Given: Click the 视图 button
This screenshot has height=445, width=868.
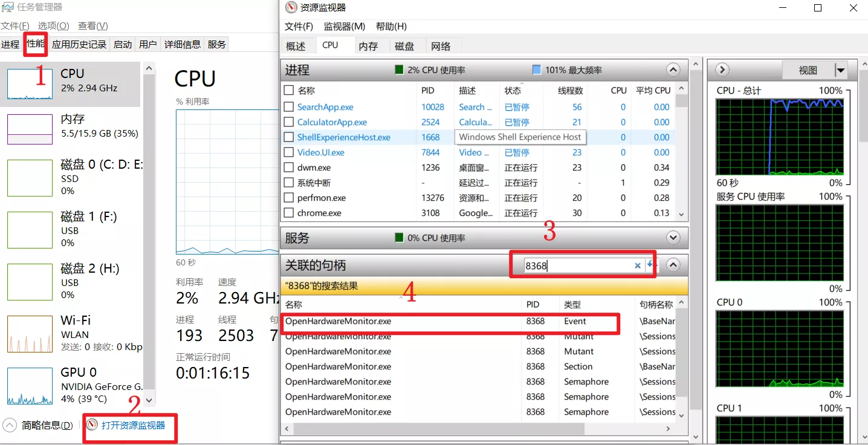Looking at the screenshot, I should 808,70.
